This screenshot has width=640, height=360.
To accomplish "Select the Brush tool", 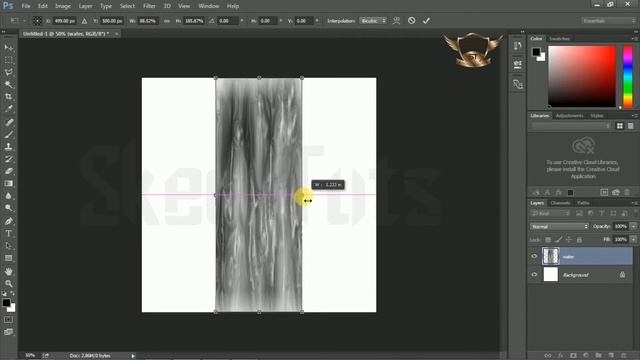I will pos(9,134).
